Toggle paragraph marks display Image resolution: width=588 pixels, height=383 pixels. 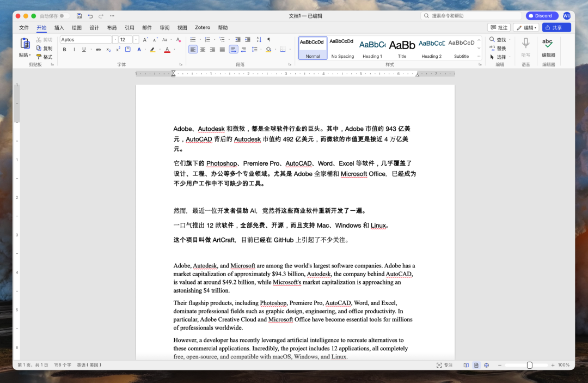pos(268,40)
